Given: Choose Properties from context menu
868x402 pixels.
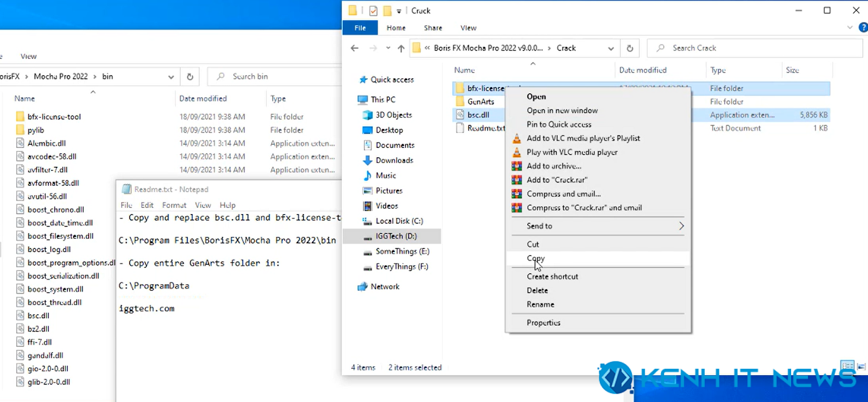Looking at the screenshot, I should (598, 323).
